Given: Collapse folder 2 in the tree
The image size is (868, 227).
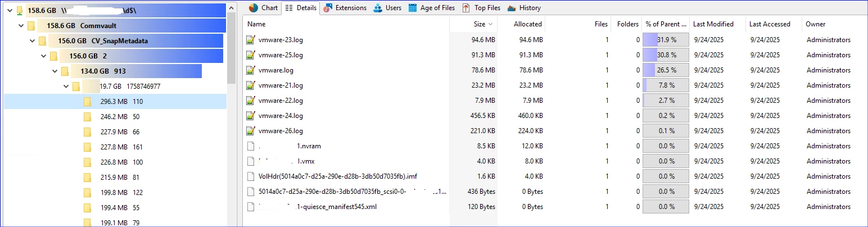Looking at the screenshot, I should (43, 56).
